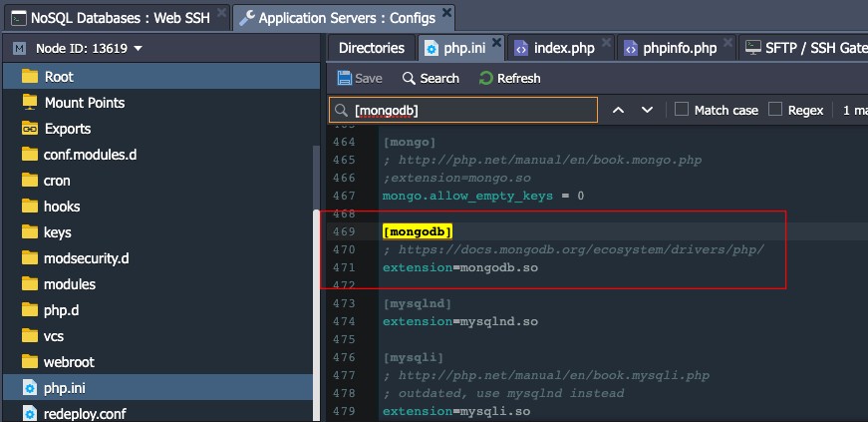
Task: Click the Save button
Action: click(360, 78)
